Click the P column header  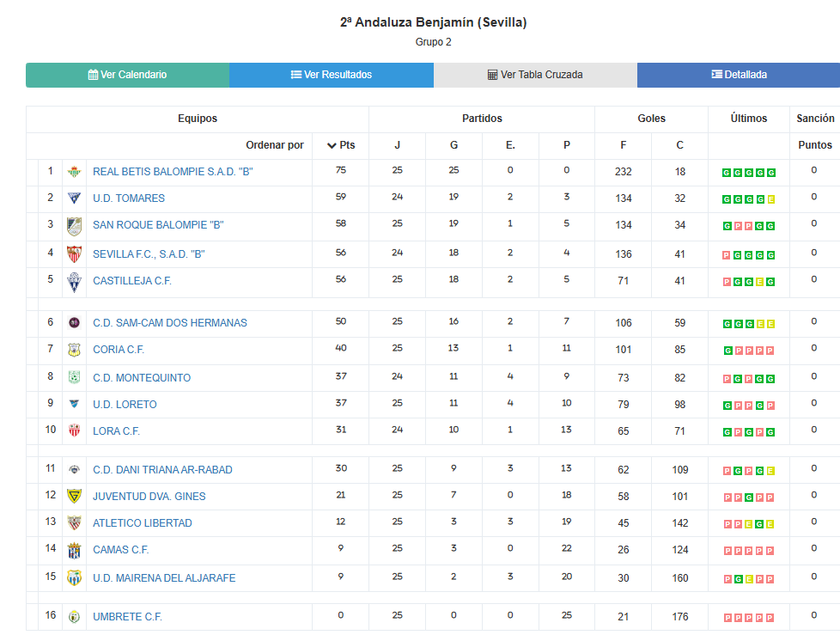[x=567, y=145]
